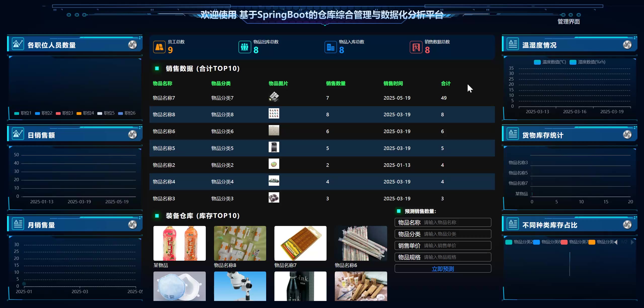
Task: Click round knob icon on 温湿度情况 panel
Action: [627, 45]
